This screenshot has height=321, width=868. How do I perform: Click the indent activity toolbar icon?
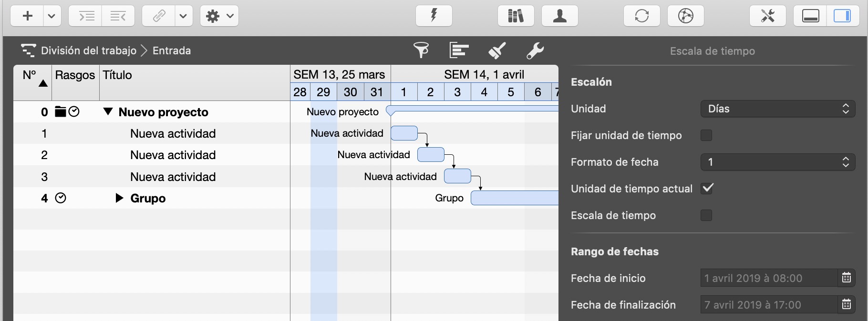click(x=86, y=16)
